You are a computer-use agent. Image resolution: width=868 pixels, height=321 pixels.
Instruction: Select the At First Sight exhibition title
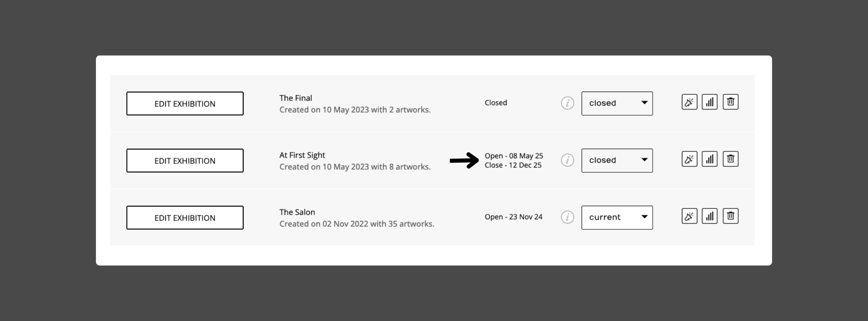click(x=302, y=155)
